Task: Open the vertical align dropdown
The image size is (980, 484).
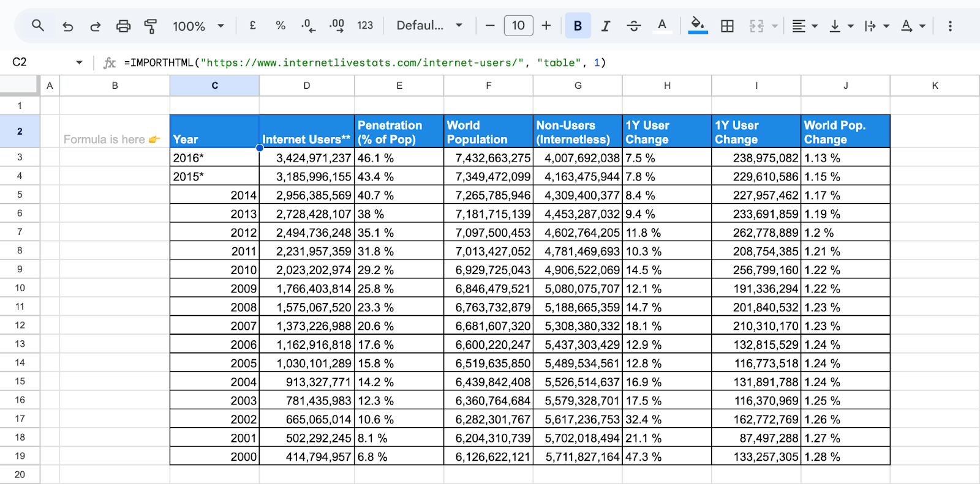Action: pyautogui.click(x=841, y=26)
